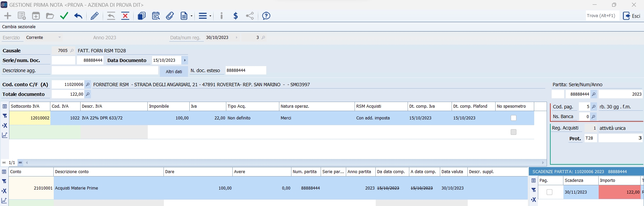
Task: Click the dollar sign icon
Action: coord(236,16)
